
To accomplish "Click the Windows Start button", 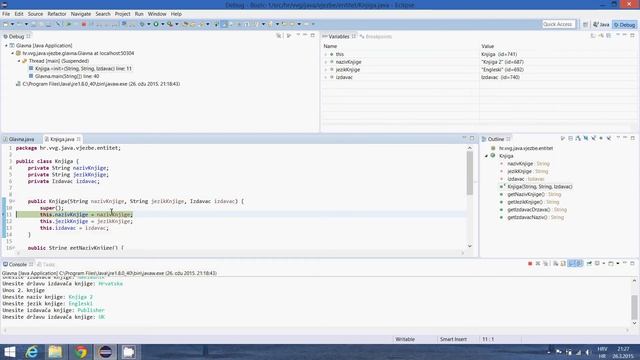I will point(9,352).
